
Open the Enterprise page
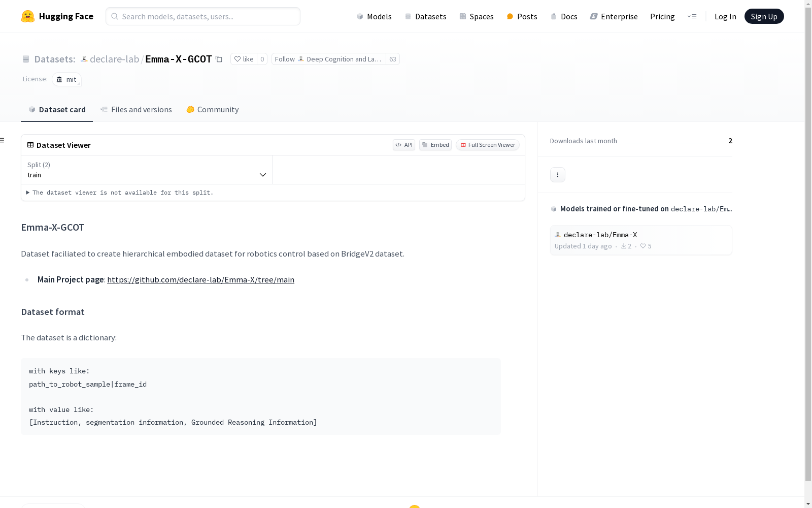pyautogui.click(x=614, y=16)
